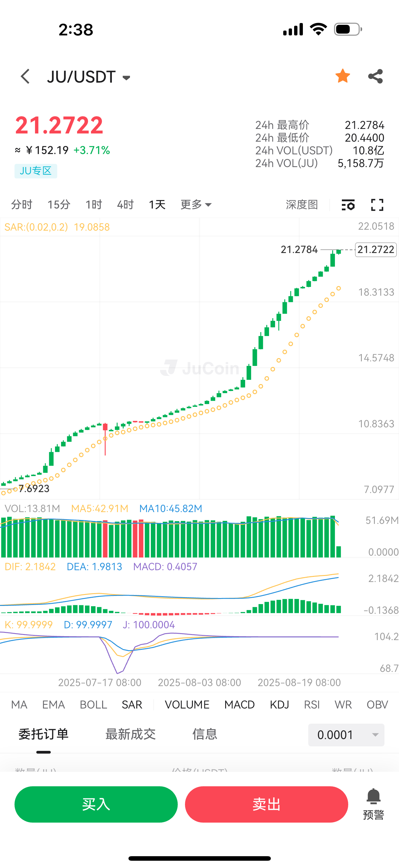Enter fullscreen chart mode
The image size is (399, 868).
377,205
